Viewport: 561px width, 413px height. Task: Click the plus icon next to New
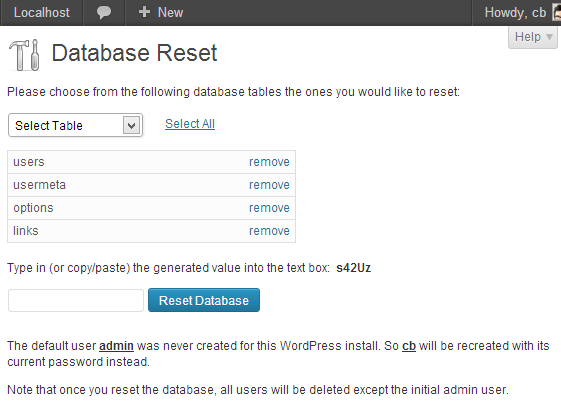pos(144,12)
